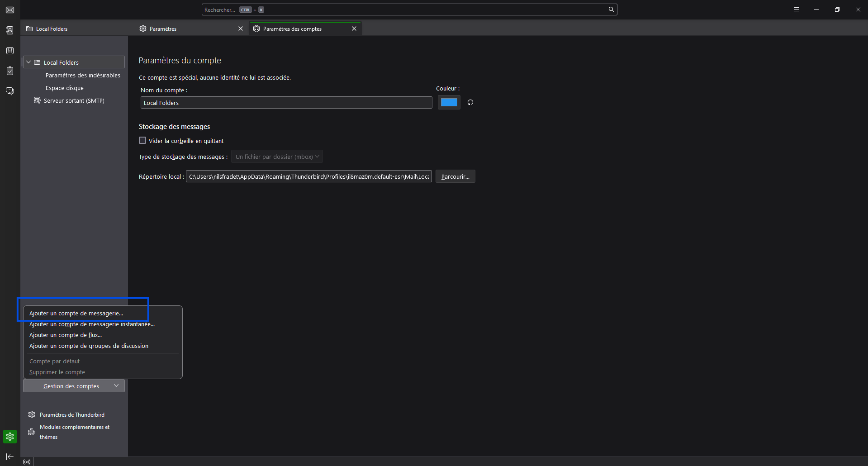Click Supprimer le compte menu entry
The image size is (868, 466).
click(103, 372)
